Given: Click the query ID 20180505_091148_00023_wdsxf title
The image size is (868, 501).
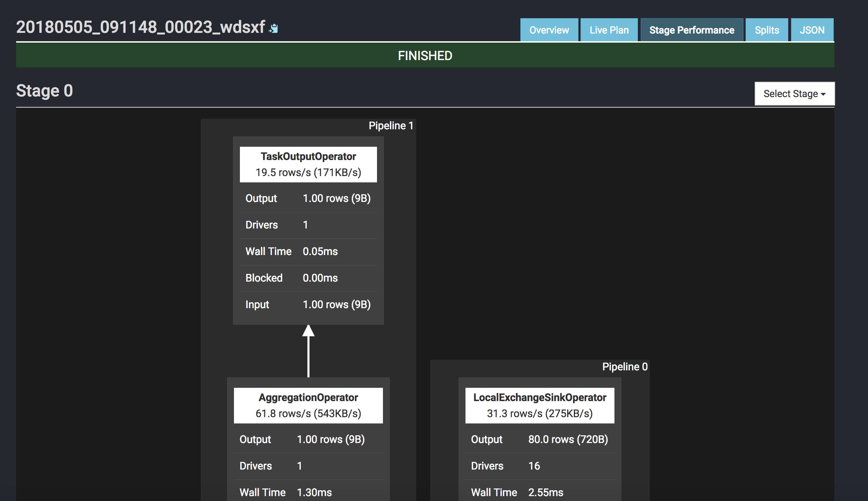Looking at the screenshot, I should click(141, 27).
